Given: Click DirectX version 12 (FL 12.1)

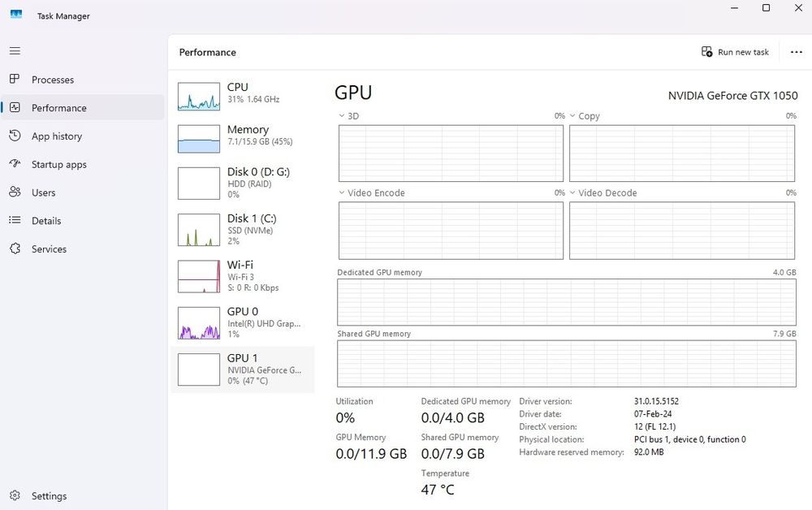Looking at the screenshot, I should [x=654, y=426].
